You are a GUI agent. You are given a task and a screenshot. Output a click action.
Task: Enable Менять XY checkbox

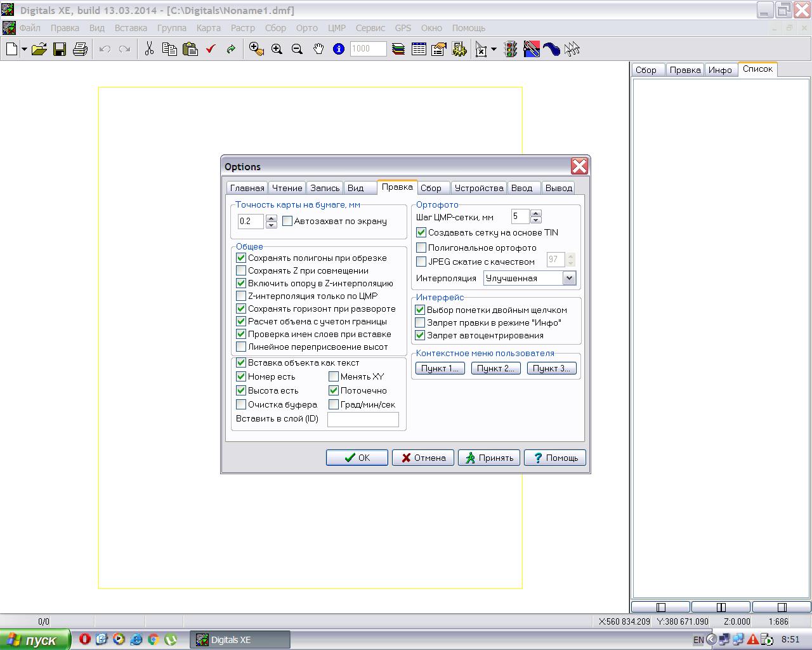click(x=334, y=376)
